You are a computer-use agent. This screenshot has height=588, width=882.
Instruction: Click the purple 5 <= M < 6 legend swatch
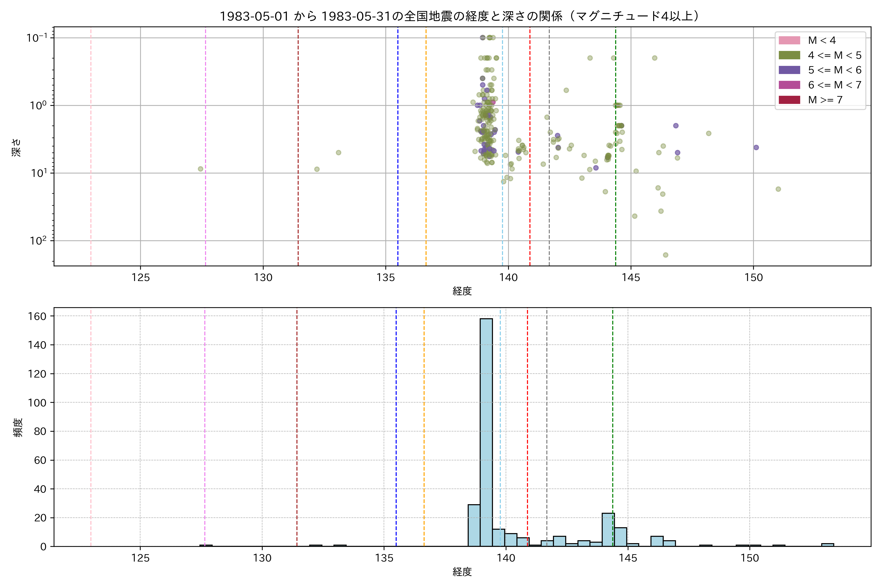pyautogui.click(x=789, y=70)
